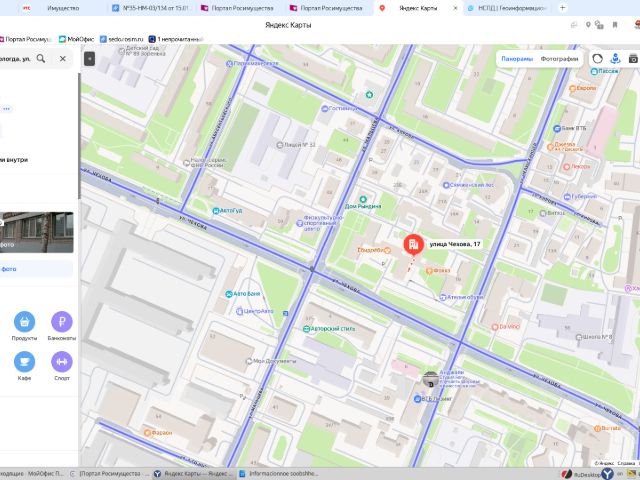The height and width of the screenshot is (480, 640).
Task: Close the Яндекс Карты browser tab
Action: coord(456,8)
